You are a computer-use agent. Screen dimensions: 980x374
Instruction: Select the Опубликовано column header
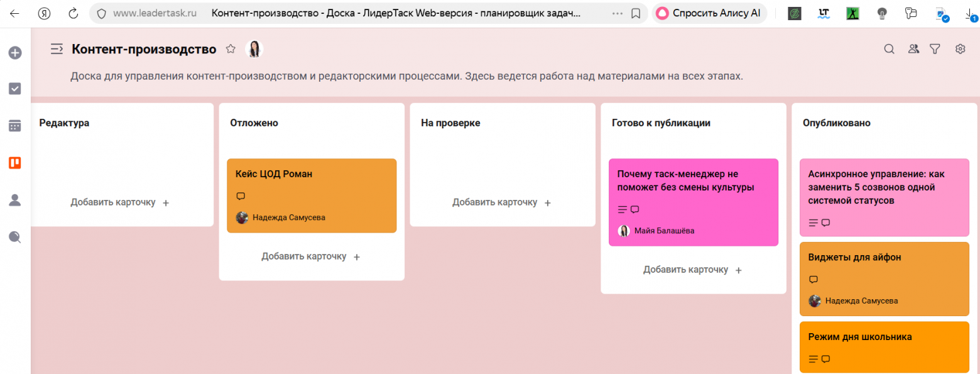coord(837,123)
